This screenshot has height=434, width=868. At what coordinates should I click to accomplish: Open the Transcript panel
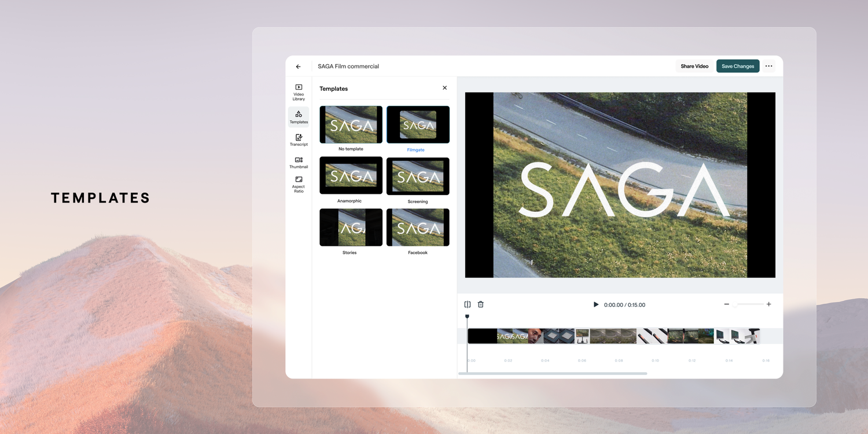click(299, 140)
